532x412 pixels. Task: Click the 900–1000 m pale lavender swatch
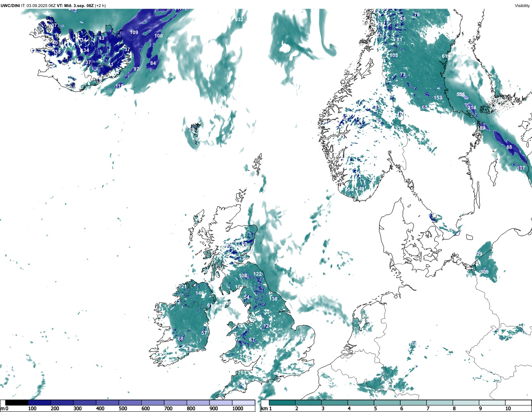point(221,402)
